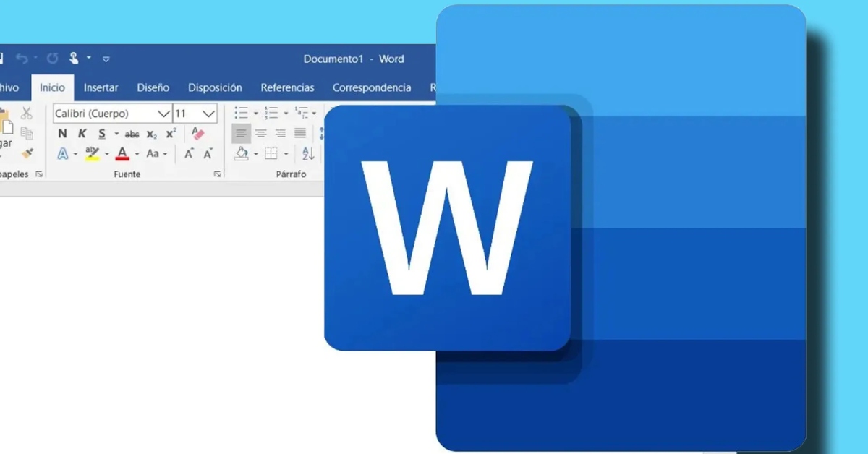
Task: Toggle bold (N) formatting
Action: click(62, 134)
